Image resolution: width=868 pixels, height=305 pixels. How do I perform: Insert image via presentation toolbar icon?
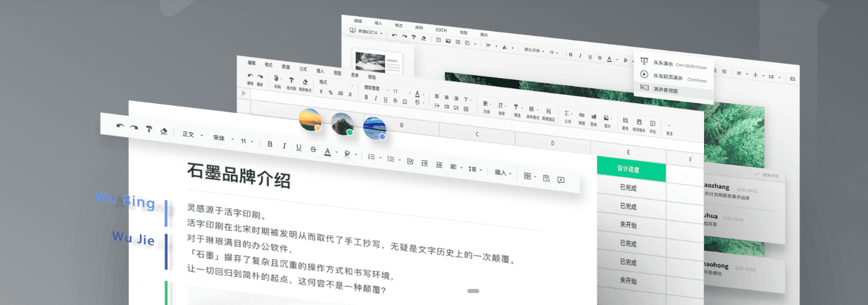pos(448,41)
